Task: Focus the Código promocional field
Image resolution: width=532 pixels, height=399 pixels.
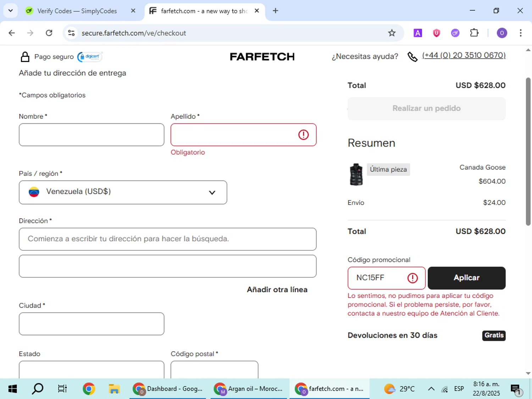Action: click(386, 278)
